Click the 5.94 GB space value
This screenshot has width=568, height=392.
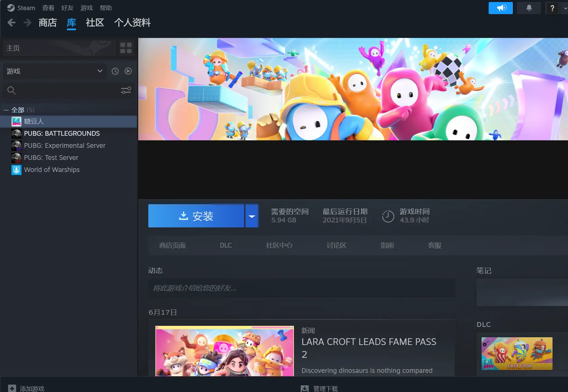284,220
